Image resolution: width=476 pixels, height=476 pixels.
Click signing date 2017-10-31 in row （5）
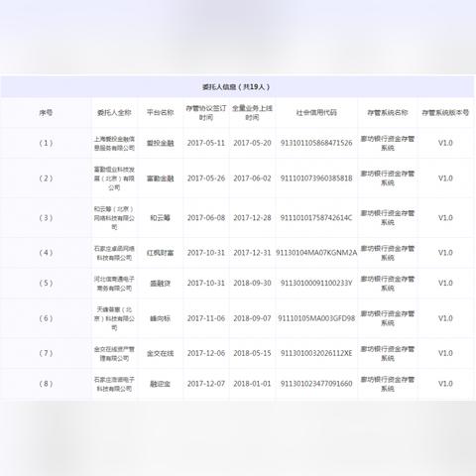coord(206,284)
